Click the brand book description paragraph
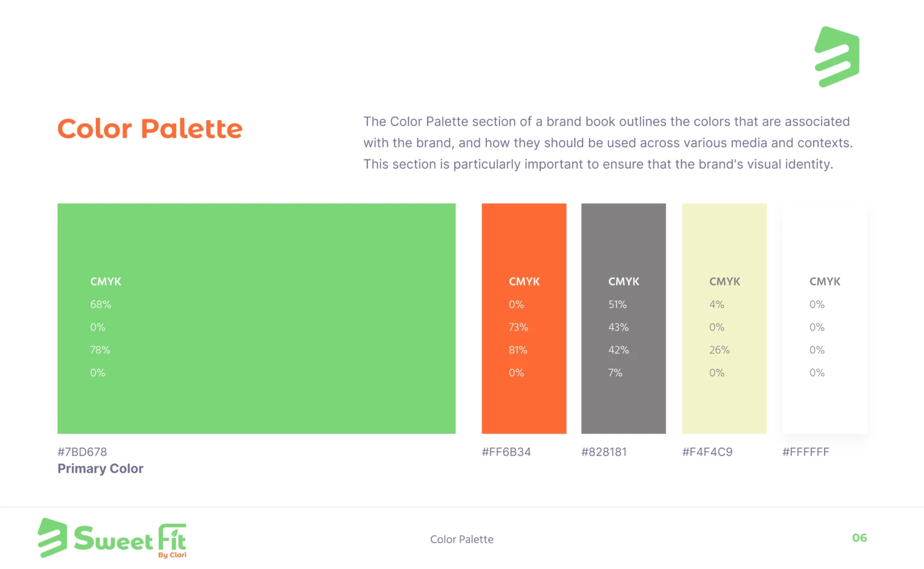This screenshot has width=924, height=569. (x=608, y=143)
